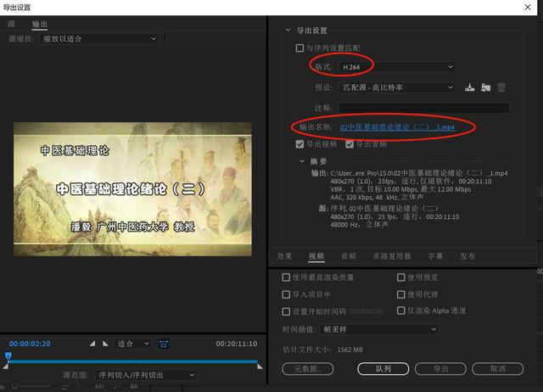Enable 与序列设置匹配 checkbox
The image size is (543, 392).
click(299, 48)
